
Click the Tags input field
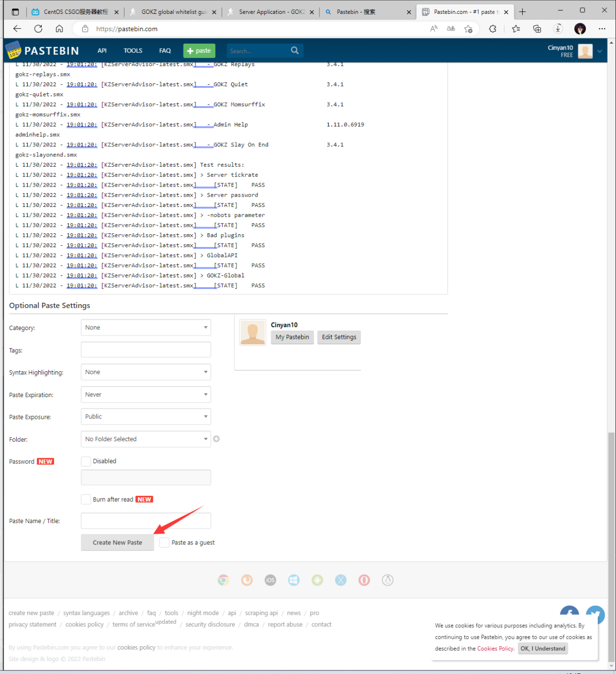(x=146, y=349)
